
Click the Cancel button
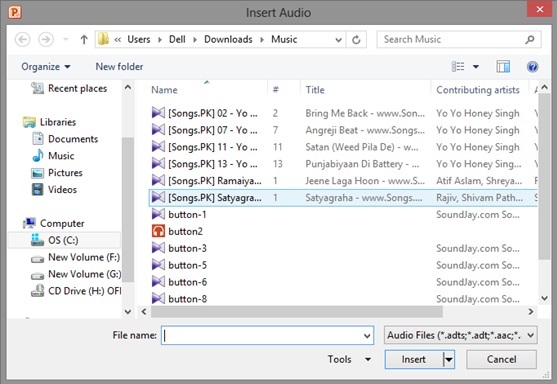pyautogui.click(x=501, y=359)
